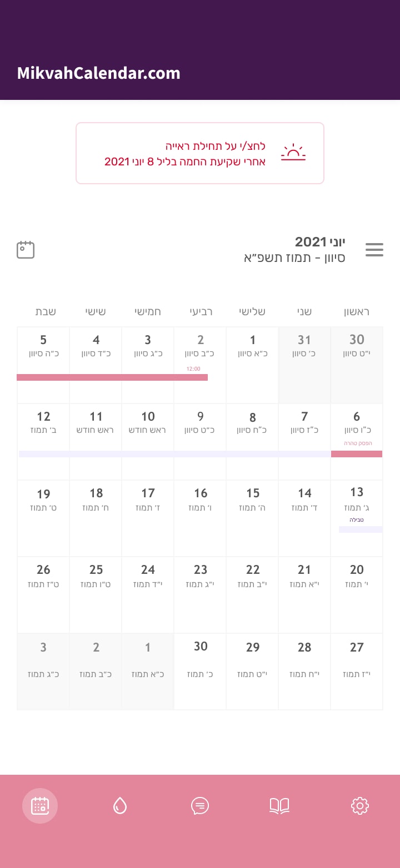The height and width of the screenshot is (868, 400).
Task: Tap the water drop icon
Action: coord(120,805)
